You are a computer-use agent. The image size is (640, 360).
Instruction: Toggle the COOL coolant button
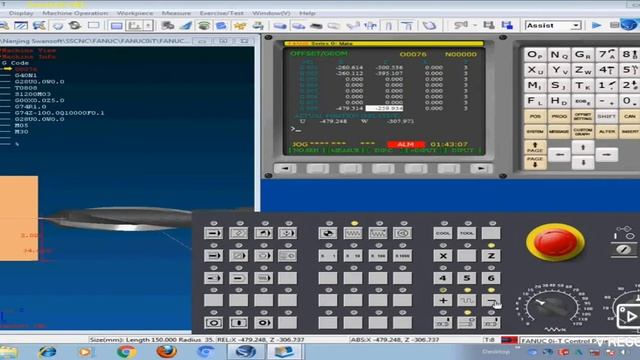click(x=442, y=233)
